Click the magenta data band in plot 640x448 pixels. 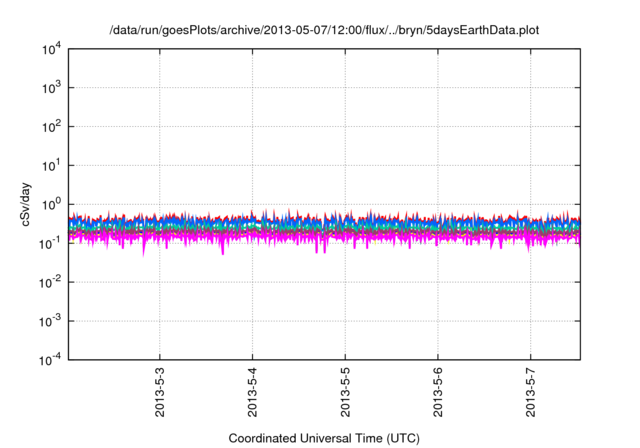(x=300, y=240)
